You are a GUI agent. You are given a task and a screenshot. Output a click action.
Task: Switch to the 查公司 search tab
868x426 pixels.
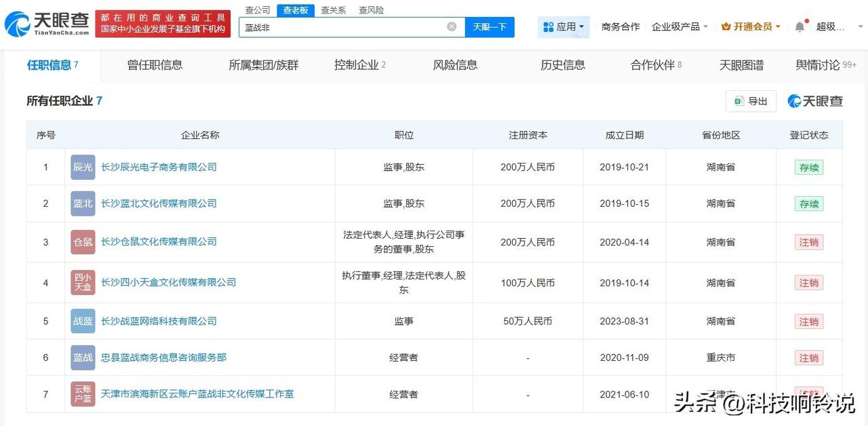pos(258,10)
